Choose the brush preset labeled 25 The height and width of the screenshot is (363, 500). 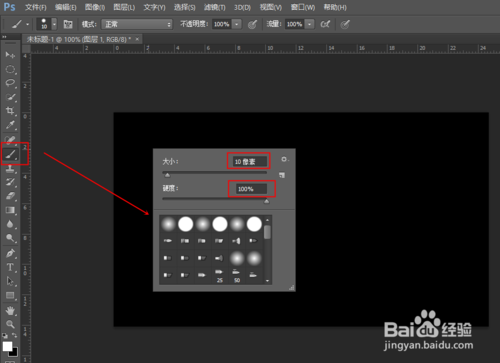click(219, 276)
